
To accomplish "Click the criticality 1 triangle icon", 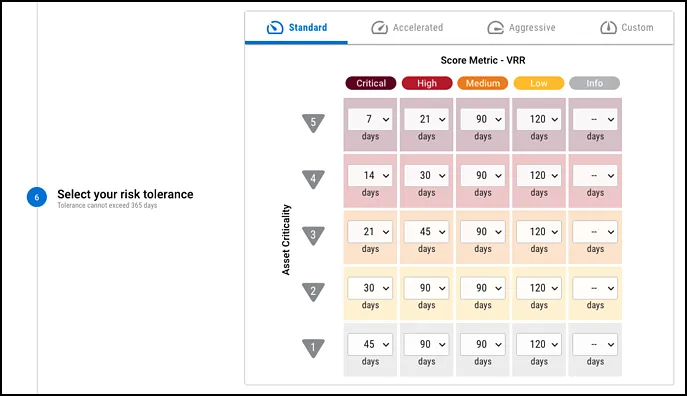I will click(313, 348).
